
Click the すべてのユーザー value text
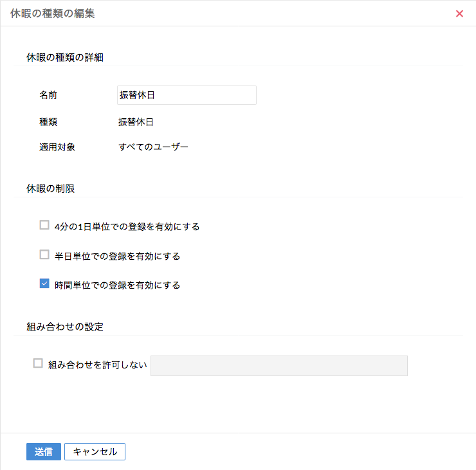(x=153, y=147)
